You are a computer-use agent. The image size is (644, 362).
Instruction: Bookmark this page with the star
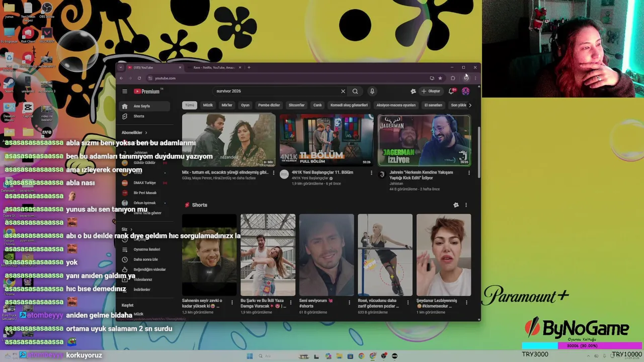440,78
